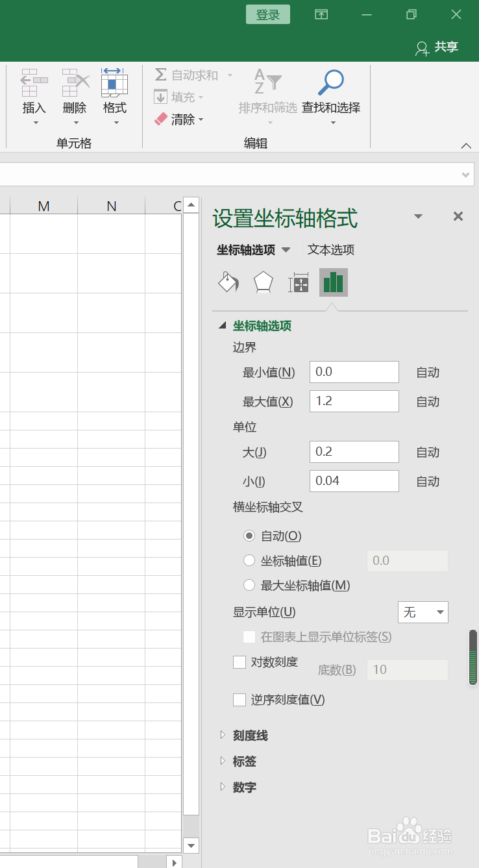The image size is (479, 868).
Task: Reset minimum bound with 自动 button
Action: [428, 373]
